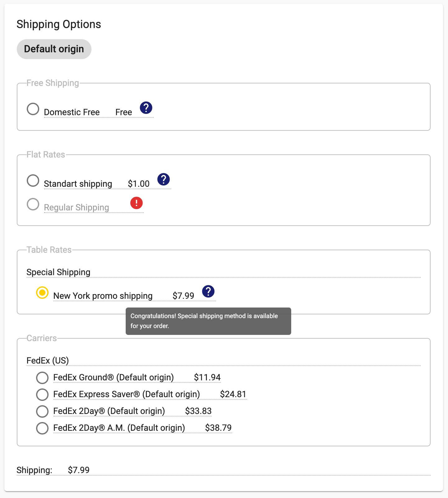Open help icon next to Domestic Free
The image size is (448, 498).
click(x=146, y=108)
